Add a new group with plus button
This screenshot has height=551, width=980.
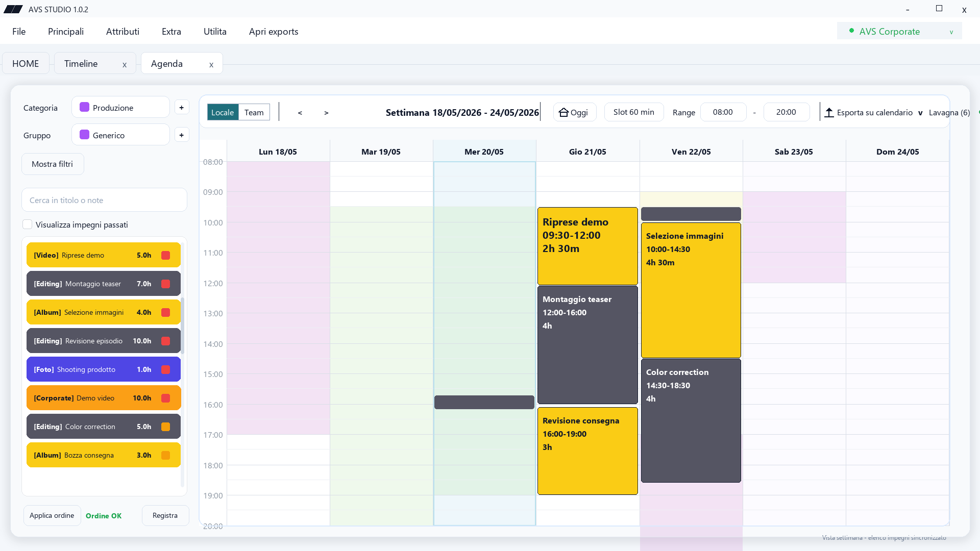pos(182,135)
